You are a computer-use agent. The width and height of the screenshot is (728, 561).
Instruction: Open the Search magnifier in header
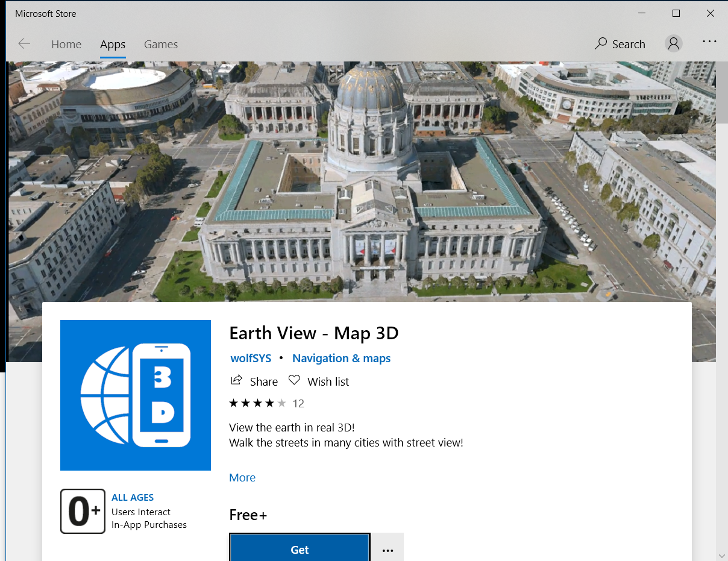tap(601, 44)
